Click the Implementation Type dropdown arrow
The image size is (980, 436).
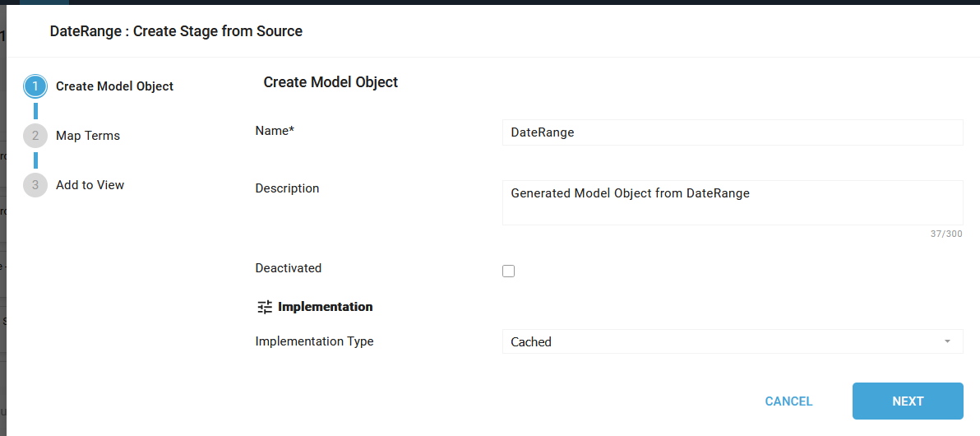tap(947, 341)
